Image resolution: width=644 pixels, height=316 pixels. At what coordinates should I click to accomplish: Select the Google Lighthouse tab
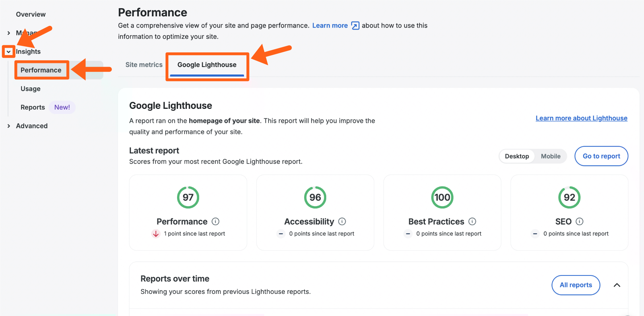click(207, 65)
